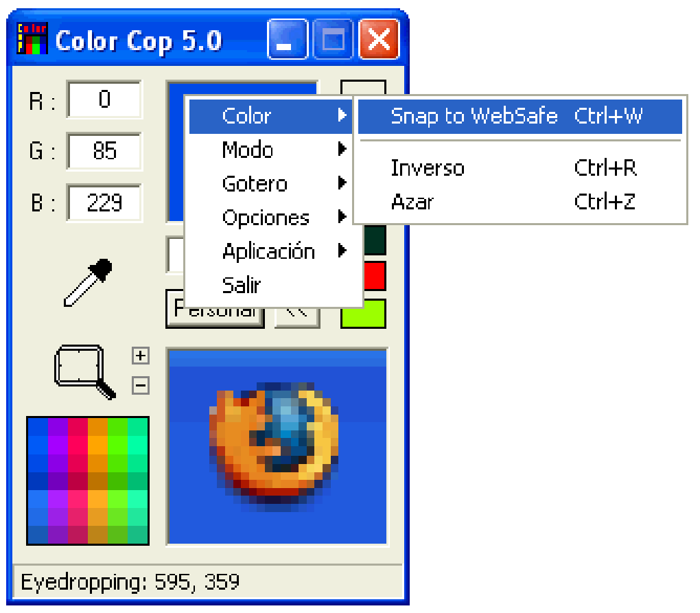Screen dimensions: 700x613
Task: Select Snap to WebSafe option
Action: tap(520, 116)
